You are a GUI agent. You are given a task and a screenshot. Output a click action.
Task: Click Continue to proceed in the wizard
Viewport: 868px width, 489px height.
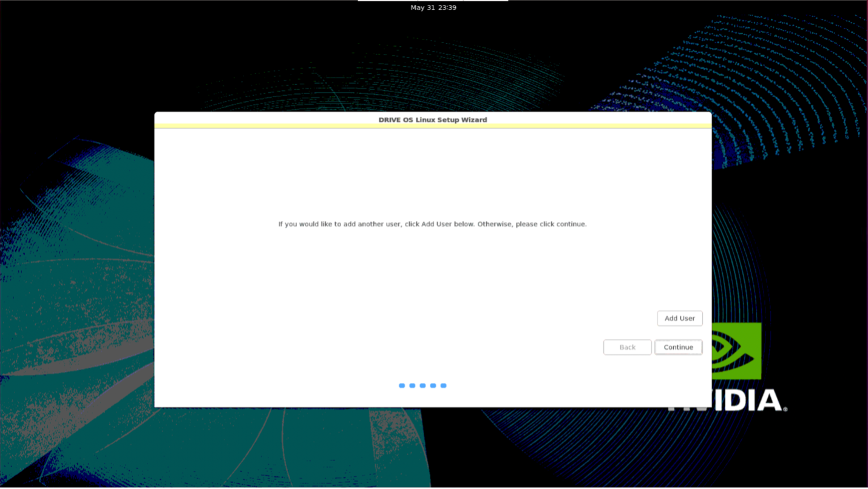point(678,348)
